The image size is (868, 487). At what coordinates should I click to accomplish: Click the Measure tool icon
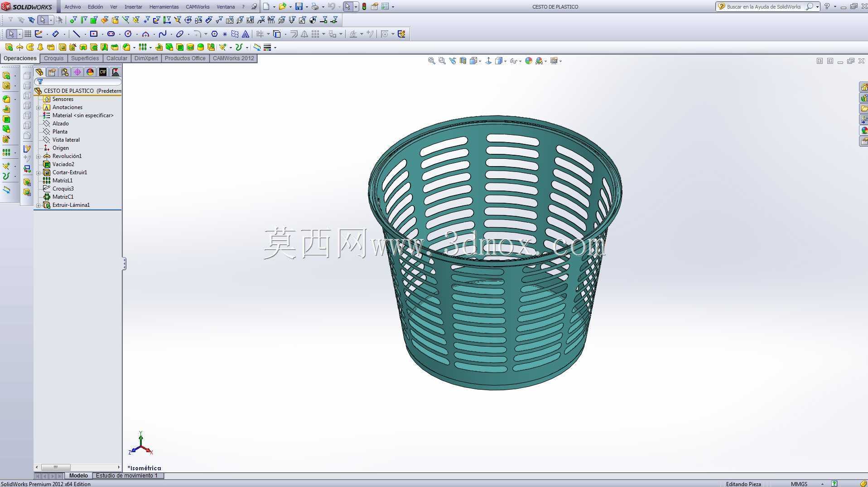[257, 47]
